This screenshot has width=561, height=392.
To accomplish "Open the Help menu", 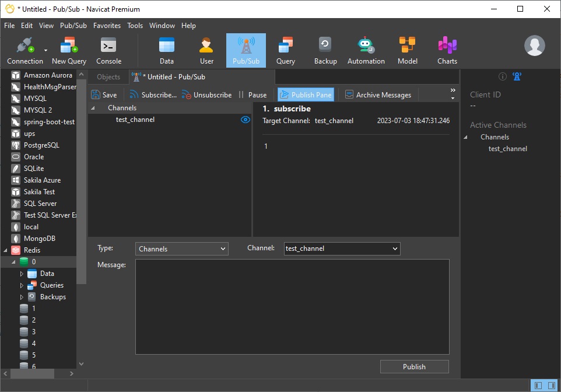I will click(x=188, y=26).
